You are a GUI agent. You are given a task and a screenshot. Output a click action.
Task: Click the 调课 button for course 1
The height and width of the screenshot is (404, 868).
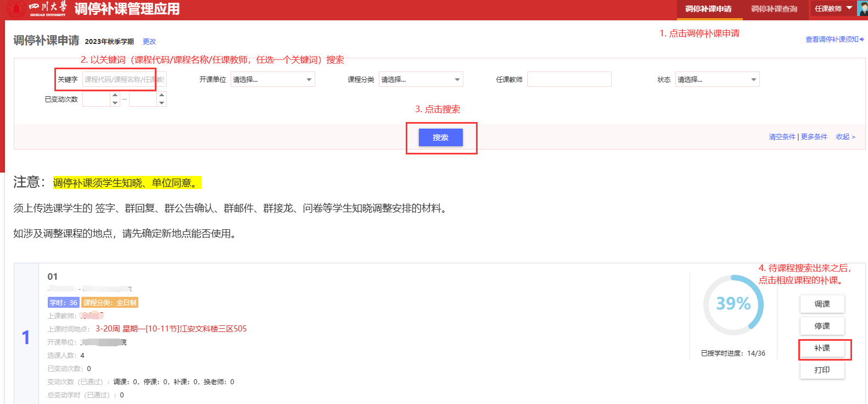click(822, 304)
